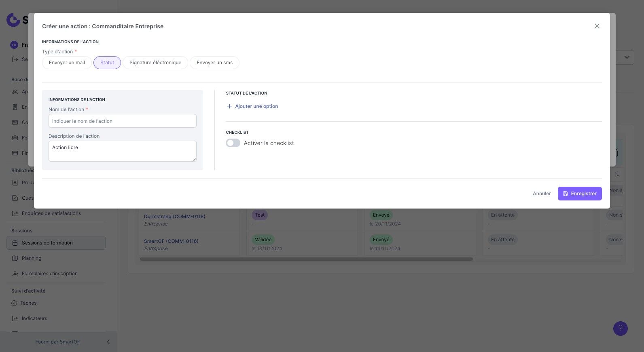Click the Envoyé badge dated 14/11/2024
The height and width of the screenshot is (352, 644).
[x=381, y=240]
